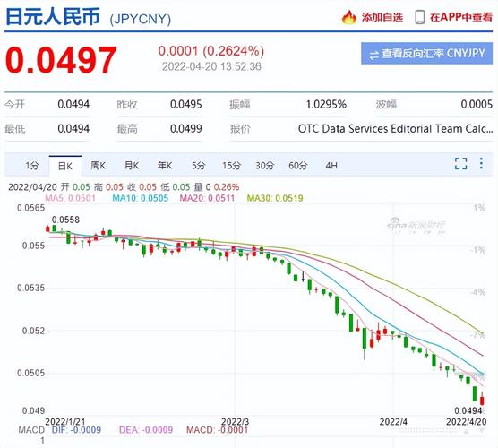Add pair to watchlist via 添加自选
Image resolution: width=498 pixels, height=448 pixels.
(382, 17)
